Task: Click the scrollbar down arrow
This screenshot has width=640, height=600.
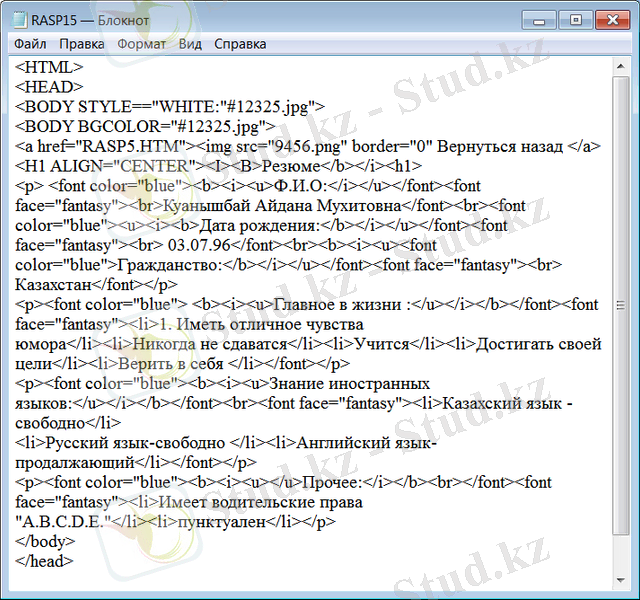Action: click(621, 580)
